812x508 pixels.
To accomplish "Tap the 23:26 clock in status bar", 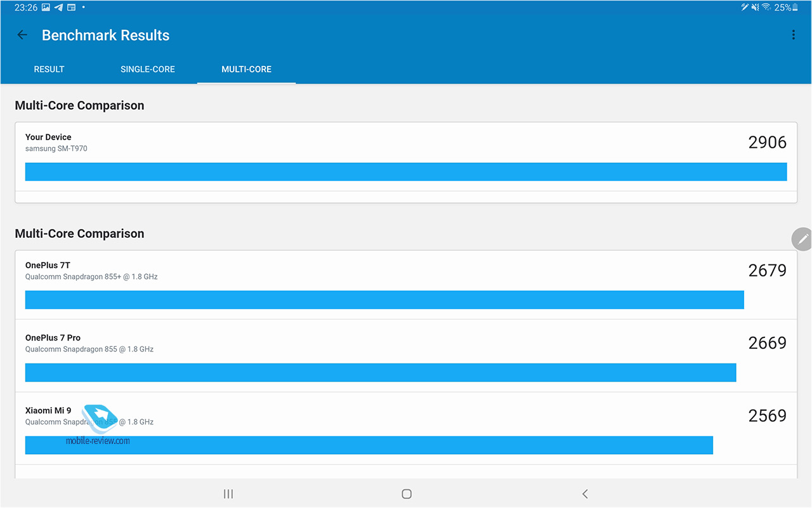I will (25, 8).
